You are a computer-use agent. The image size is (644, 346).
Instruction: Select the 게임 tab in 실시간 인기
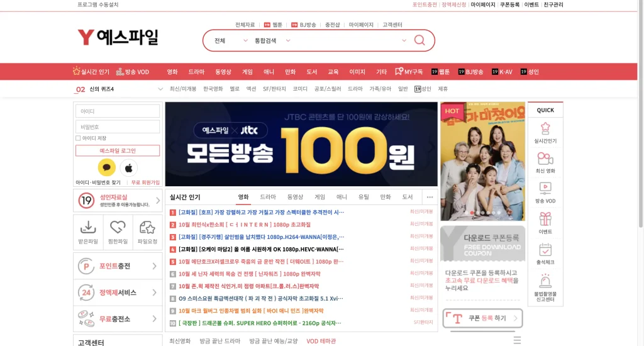[319, 198]
